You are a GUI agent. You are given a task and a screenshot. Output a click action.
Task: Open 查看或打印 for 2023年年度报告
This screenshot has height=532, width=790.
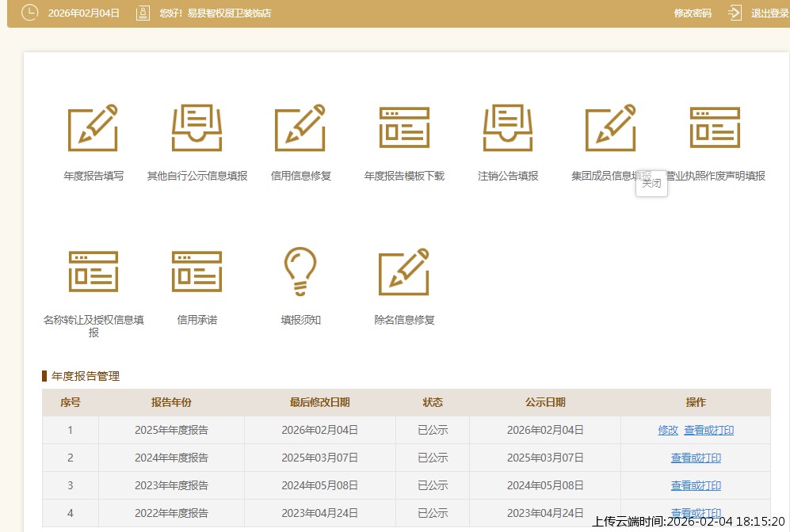point(696,486)
